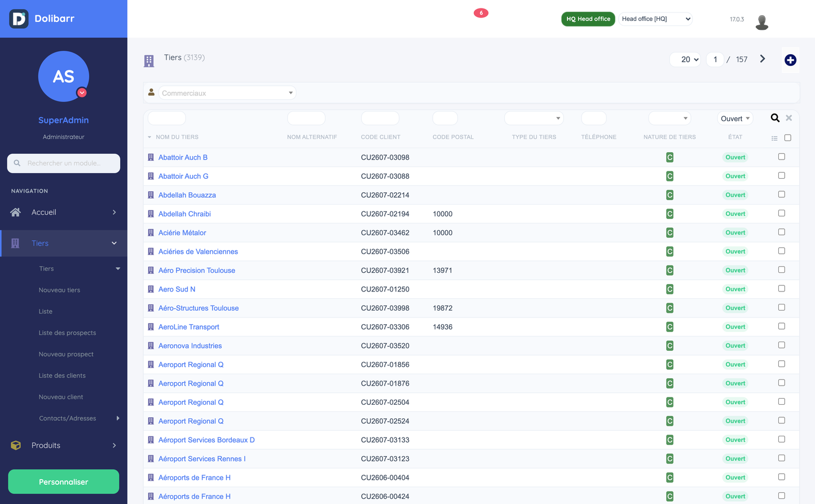Tick the checkbox for Aciéries de Valenciennes
This screenshot has width=815, height=504.
pos(782,251)
